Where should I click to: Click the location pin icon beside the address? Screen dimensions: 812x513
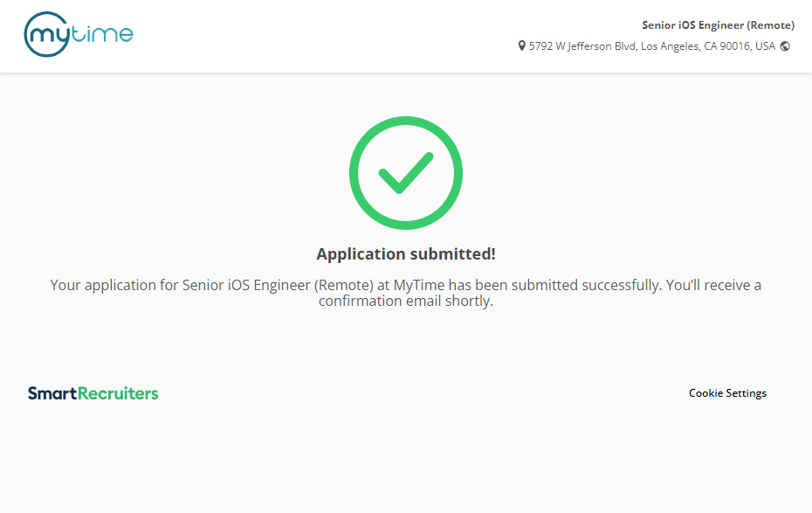coord(522,46)
